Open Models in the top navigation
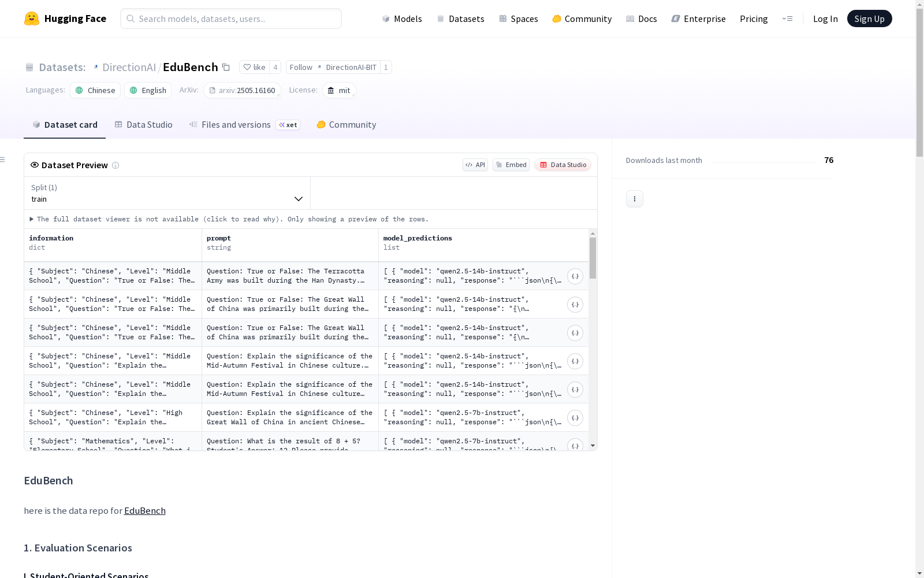This screenshot has height=578, width=924. (402, 18)
